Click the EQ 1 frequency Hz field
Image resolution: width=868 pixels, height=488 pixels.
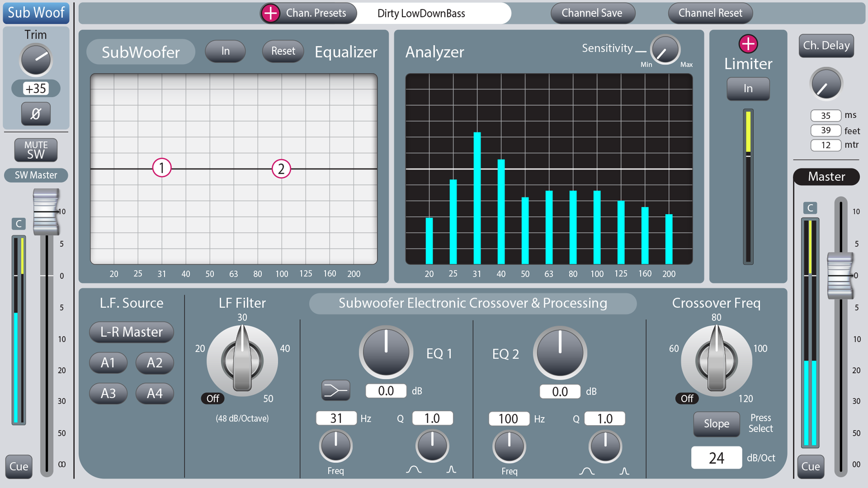(336, 418)
